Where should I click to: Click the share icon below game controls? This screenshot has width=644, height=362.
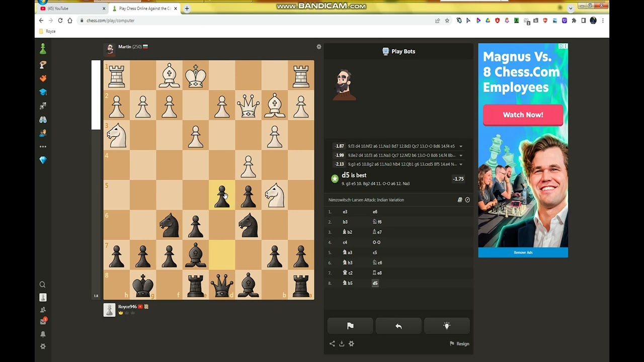coord(332,344)
